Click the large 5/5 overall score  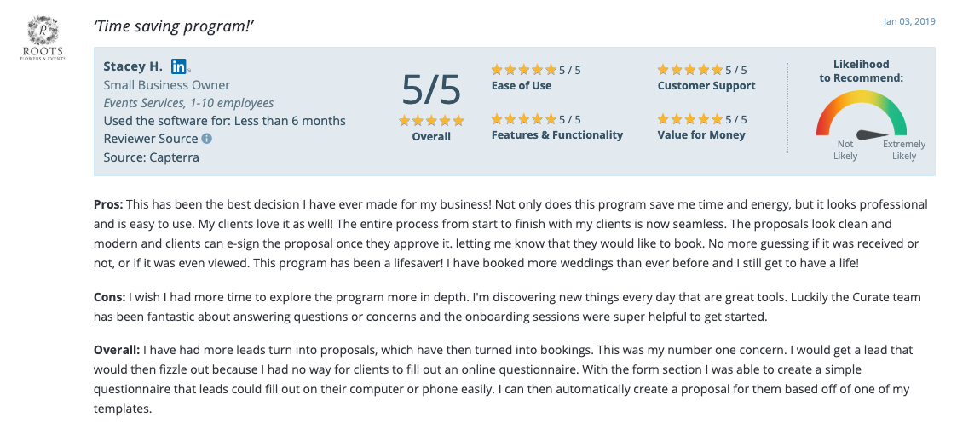click(x=431, y=89)
